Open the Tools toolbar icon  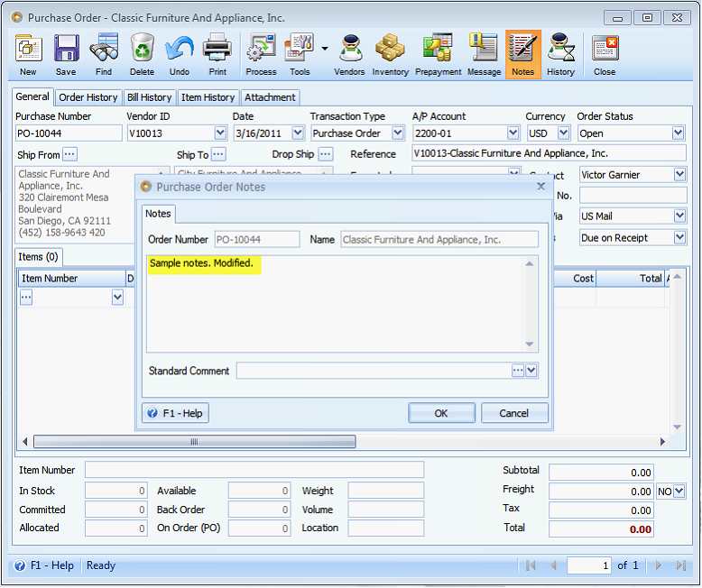click(x=300, y=55)
